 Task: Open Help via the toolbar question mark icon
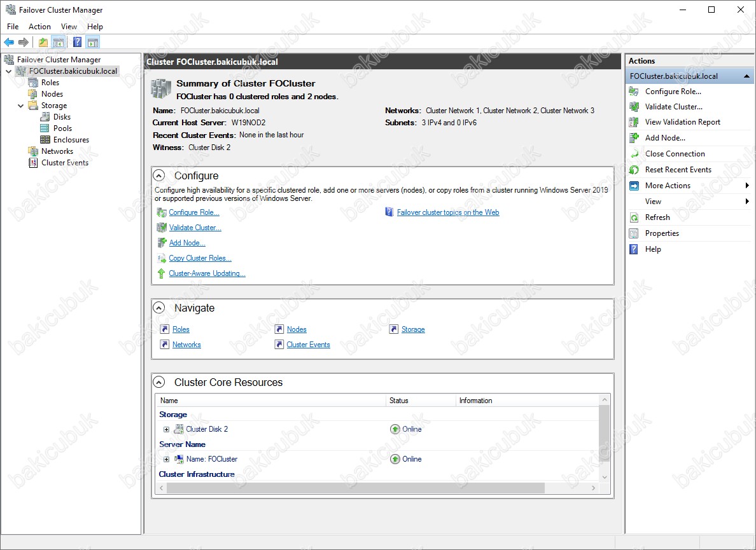[77, 43]
